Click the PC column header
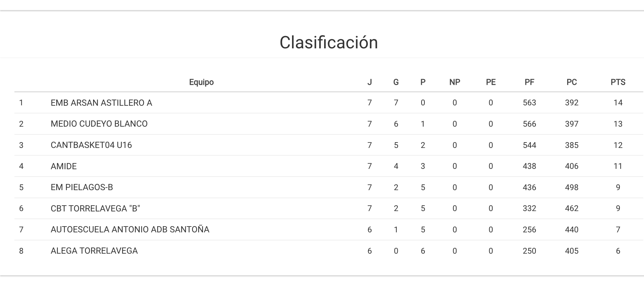The image size is (644, 289). pos(572,82)
